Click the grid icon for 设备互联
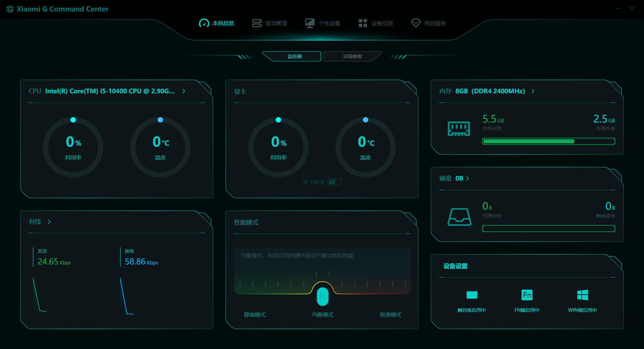The height and width of the screenshot is (349, 644). (363, 23)
